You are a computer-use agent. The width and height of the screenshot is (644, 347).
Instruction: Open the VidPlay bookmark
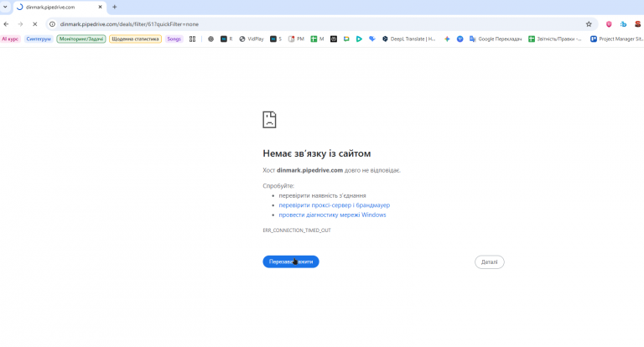(x=252, y=39)
